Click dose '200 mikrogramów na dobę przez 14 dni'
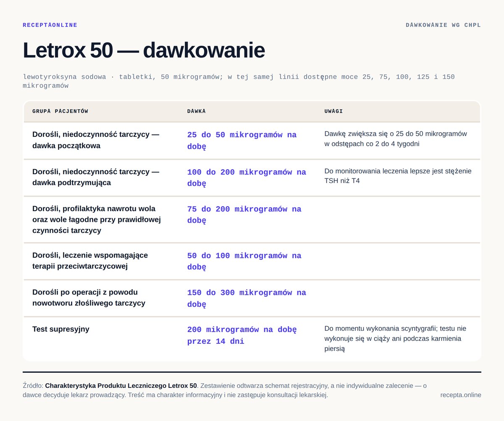 (242, 335)
